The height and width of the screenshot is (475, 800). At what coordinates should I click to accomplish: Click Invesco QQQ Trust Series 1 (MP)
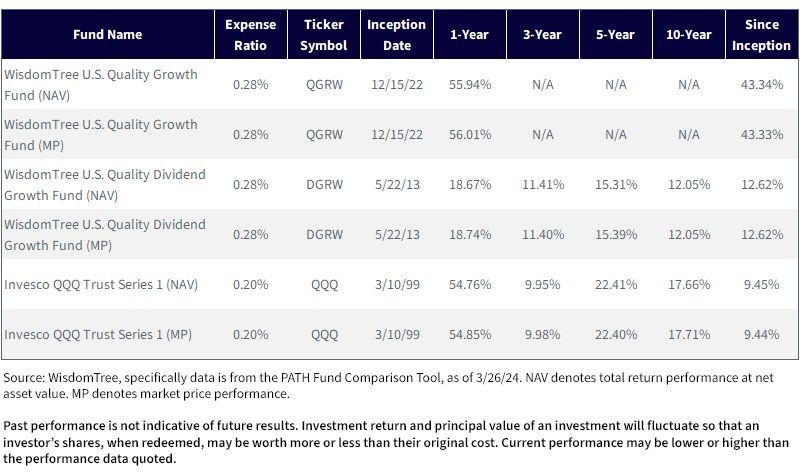coord(98,334)
